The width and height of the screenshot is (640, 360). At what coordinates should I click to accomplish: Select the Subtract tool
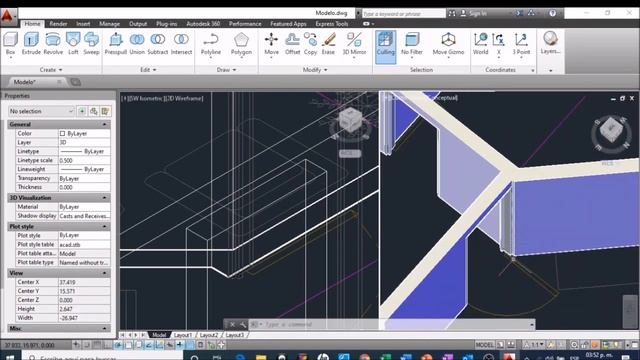point(158,44)
